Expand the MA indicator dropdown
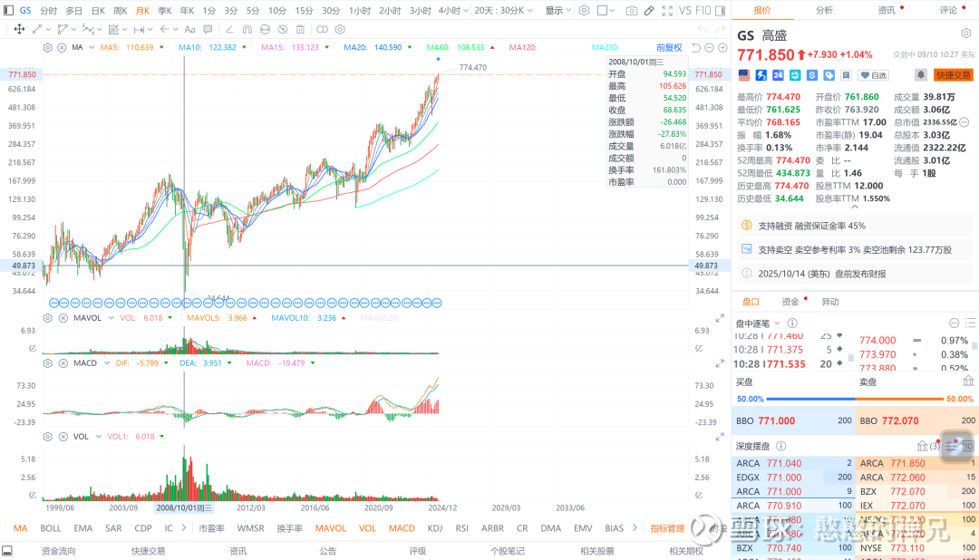Image resolution: width=979 pixels, height=560 pixels. [92, 47]
